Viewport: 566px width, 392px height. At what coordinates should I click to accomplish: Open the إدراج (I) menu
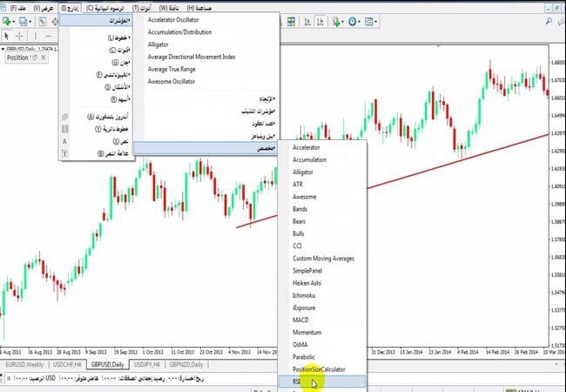click(x=70, y=8)
